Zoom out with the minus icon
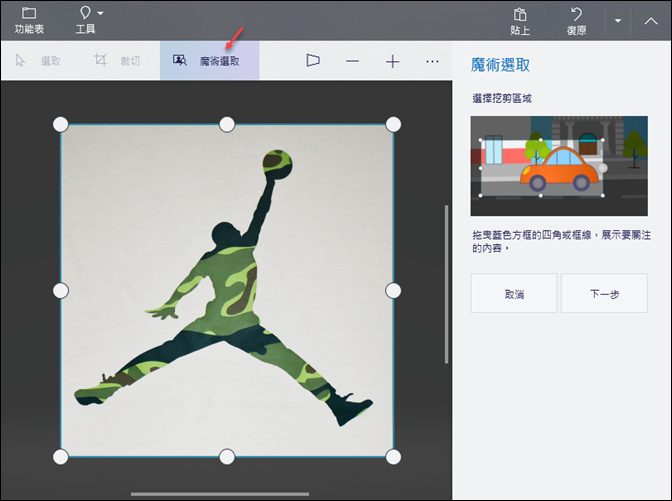The height and width of the screenshot is (501, 672). tap(352, 61)
